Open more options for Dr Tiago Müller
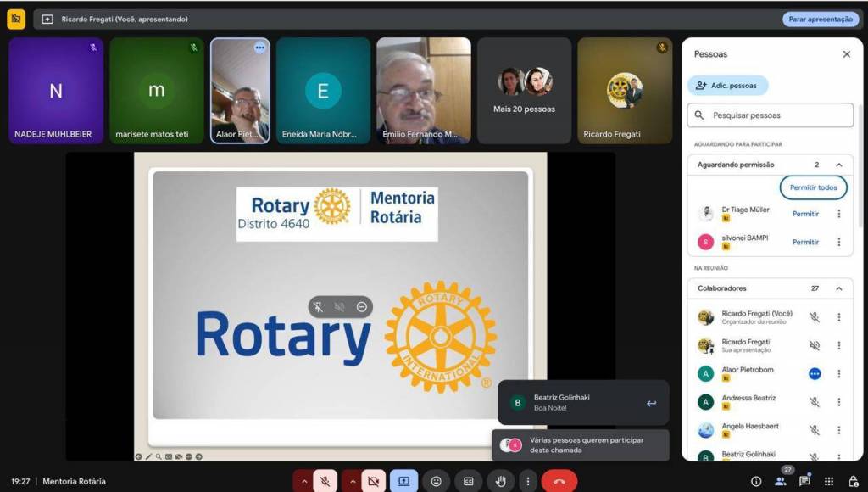 [x=838, y=214]
